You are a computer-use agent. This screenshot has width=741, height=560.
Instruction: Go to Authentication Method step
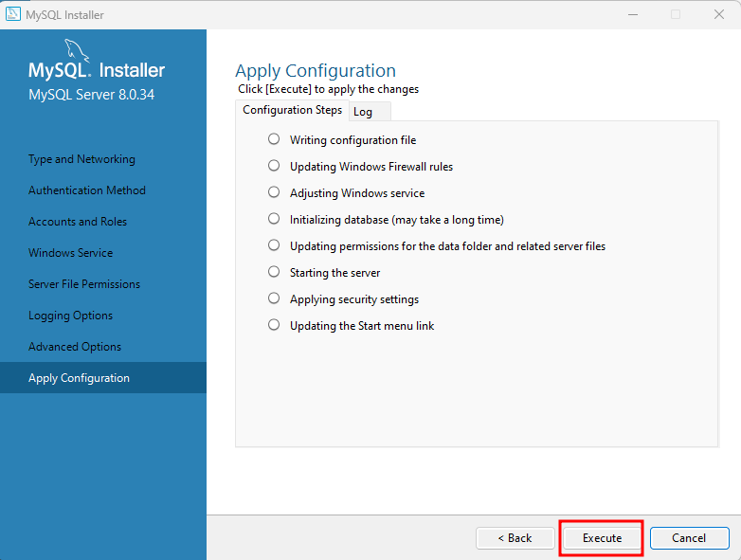coord(87,190)
